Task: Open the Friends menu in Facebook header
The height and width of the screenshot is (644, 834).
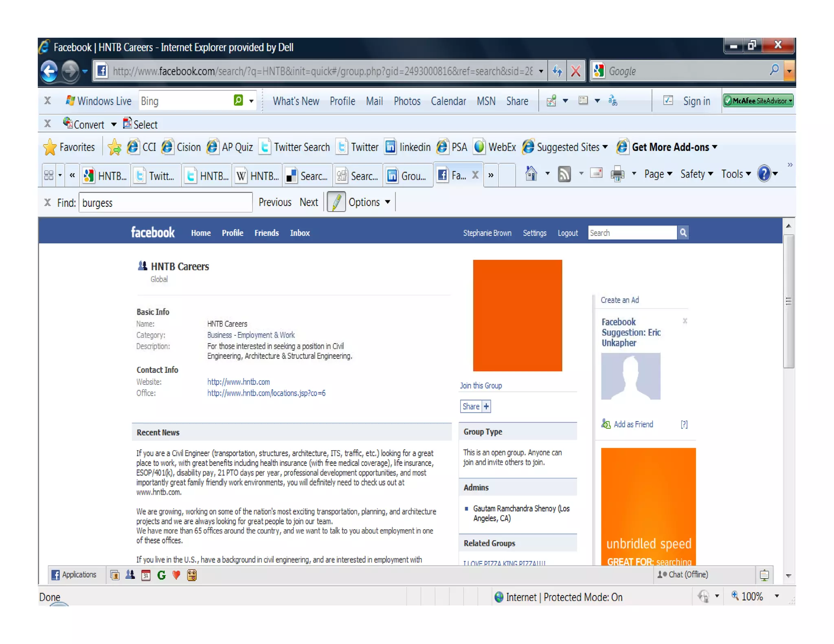Action: click(266, 233)
